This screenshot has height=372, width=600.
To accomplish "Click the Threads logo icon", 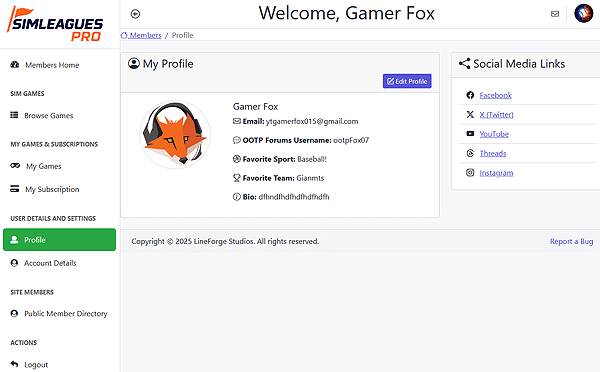I will pos(470,153).
